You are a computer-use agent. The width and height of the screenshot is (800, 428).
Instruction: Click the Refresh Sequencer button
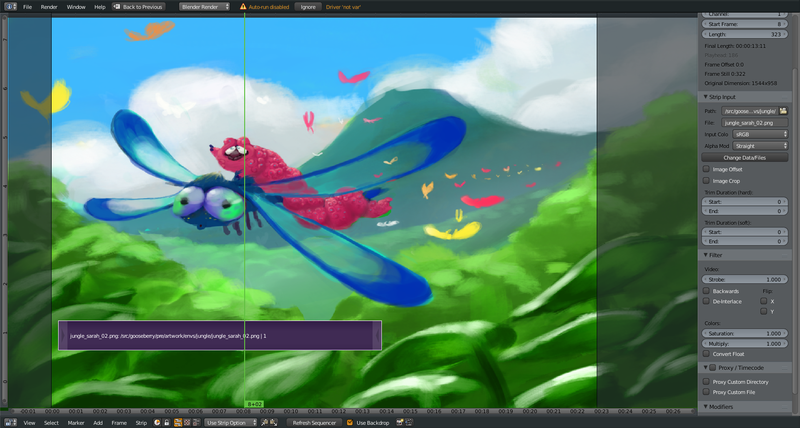click(x=314, y=423)
